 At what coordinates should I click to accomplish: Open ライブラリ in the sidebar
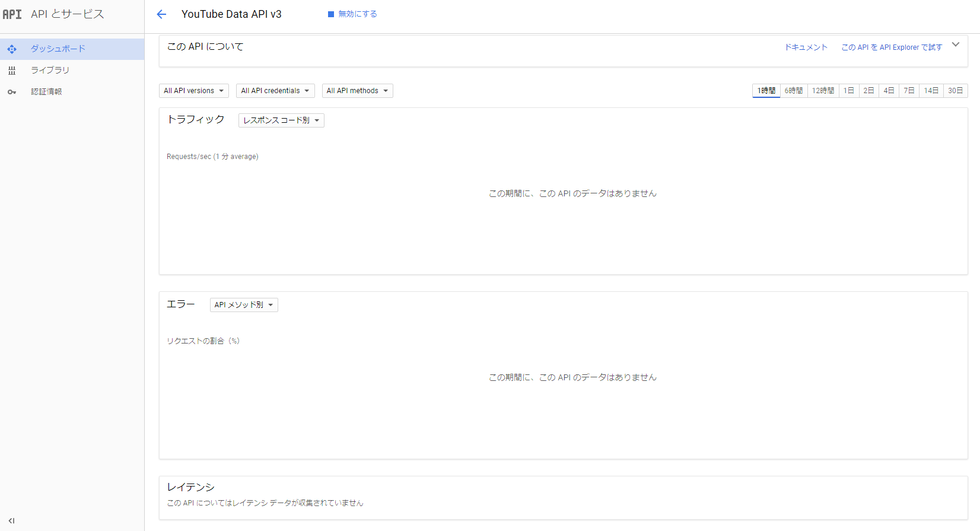72,71
